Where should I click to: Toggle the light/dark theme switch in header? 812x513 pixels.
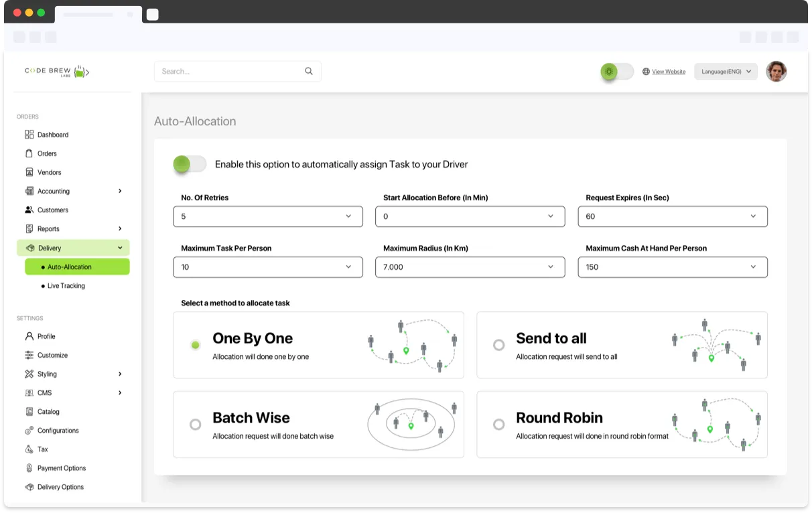tap(617, 72)
